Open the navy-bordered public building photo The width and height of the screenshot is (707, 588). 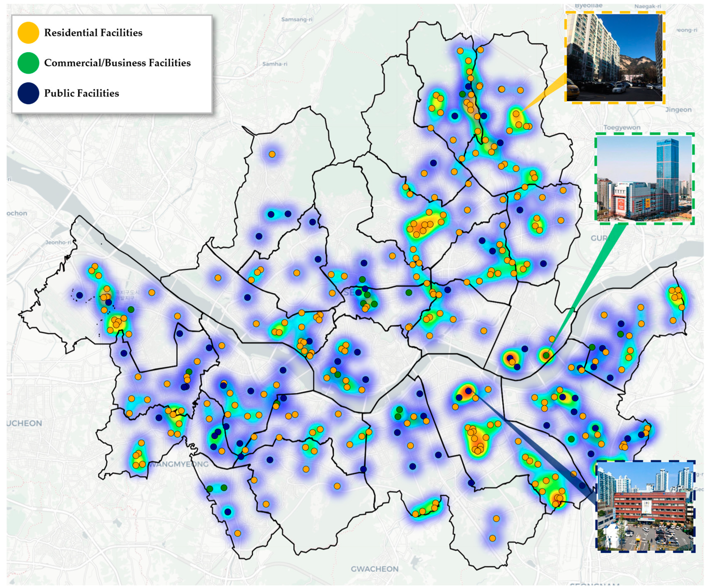pos(645,507)
